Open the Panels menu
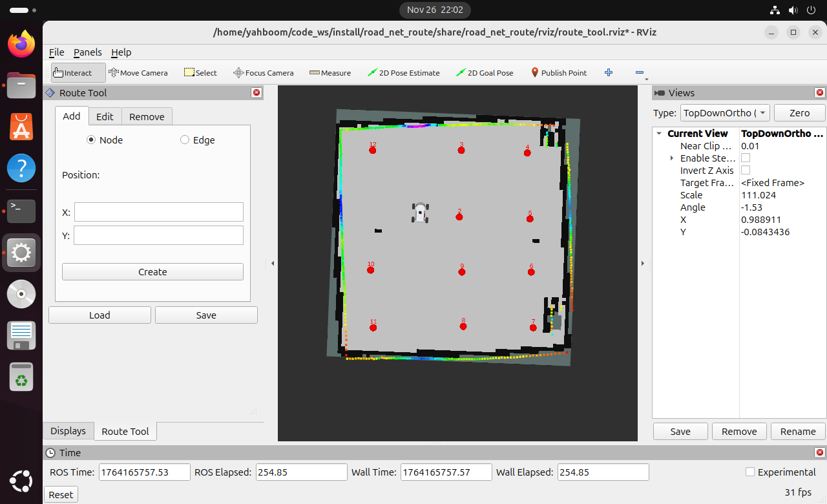The width and height of the screenshot is (827, 504). coord(87,52)
